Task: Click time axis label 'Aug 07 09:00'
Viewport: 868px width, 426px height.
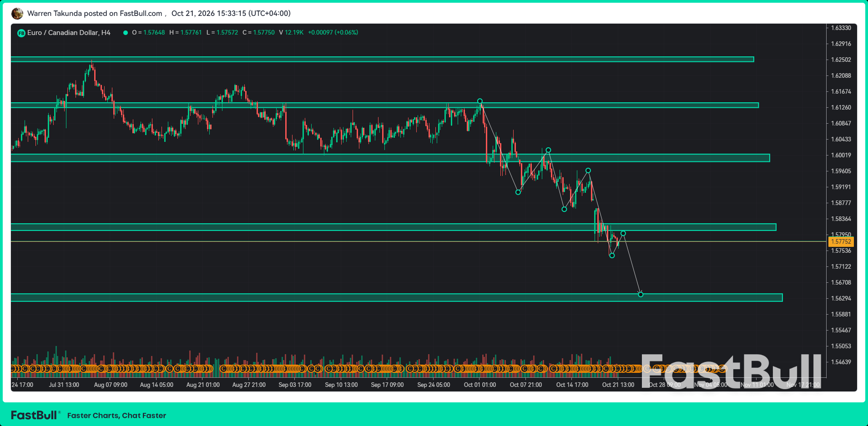Action: tap(111, 385)
